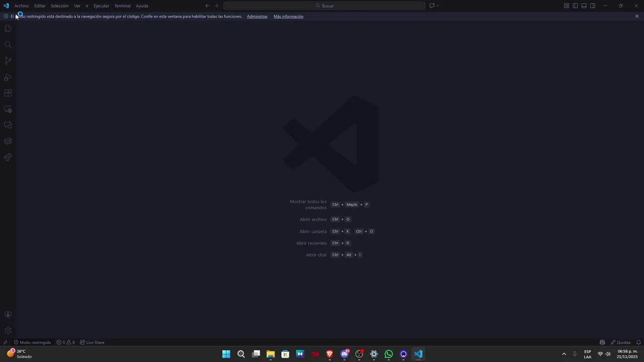Click the Mostrar todos los comandos label

[x=308, y=205]
